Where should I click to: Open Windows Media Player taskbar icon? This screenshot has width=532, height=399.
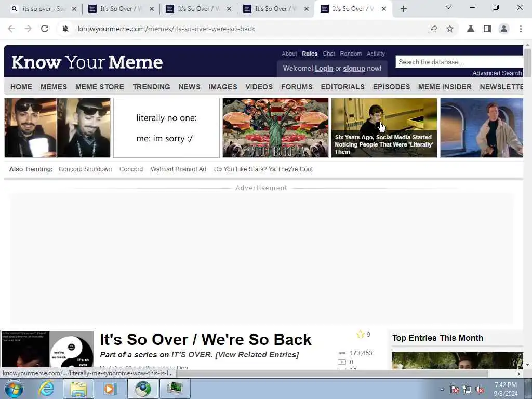pyautogui.click(x=110, y=389)
